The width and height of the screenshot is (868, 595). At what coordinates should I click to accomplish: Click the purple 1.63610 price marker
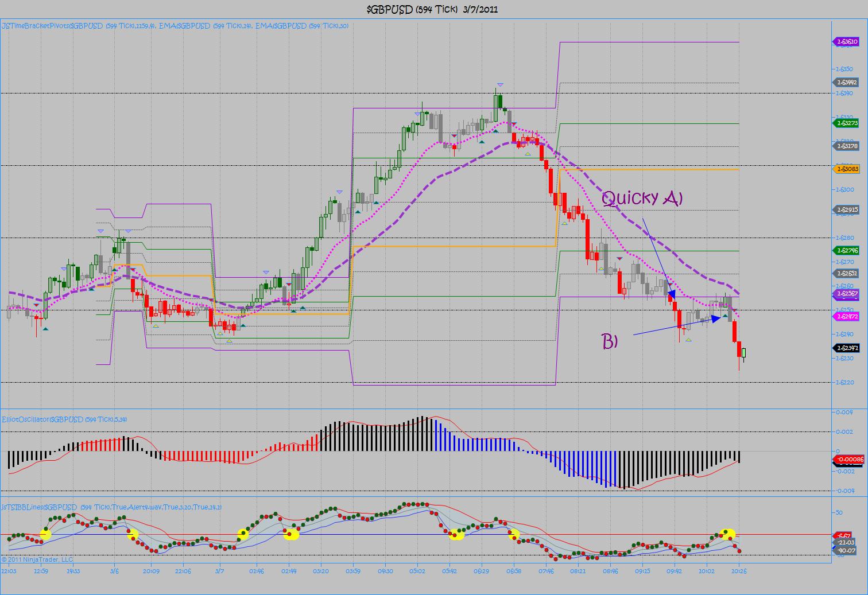pos(846,41)
